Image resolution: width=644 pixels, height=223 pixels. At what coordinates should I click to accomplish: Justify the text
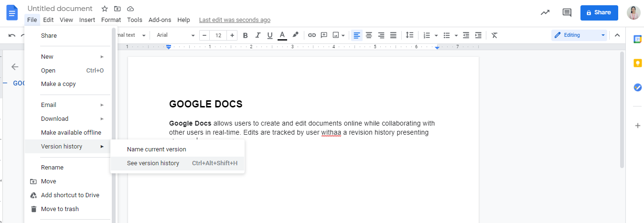click(393, 35)
